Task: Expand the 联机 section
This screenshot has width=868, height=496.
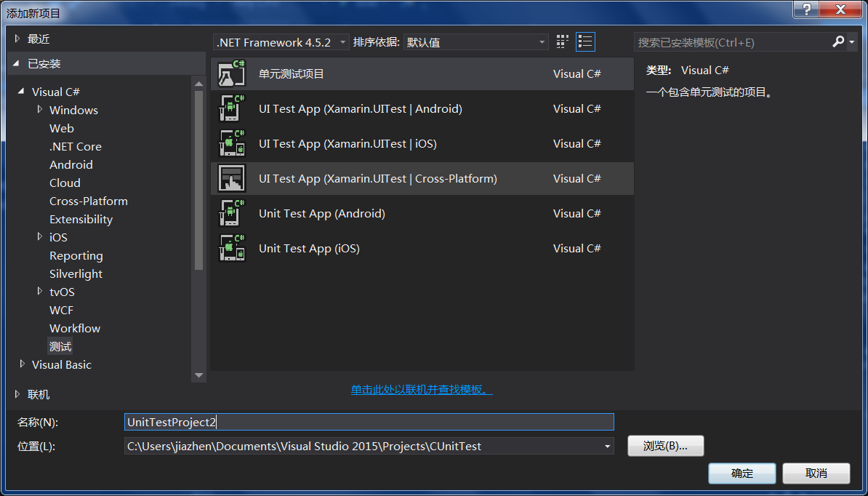Action: point(17,393)
